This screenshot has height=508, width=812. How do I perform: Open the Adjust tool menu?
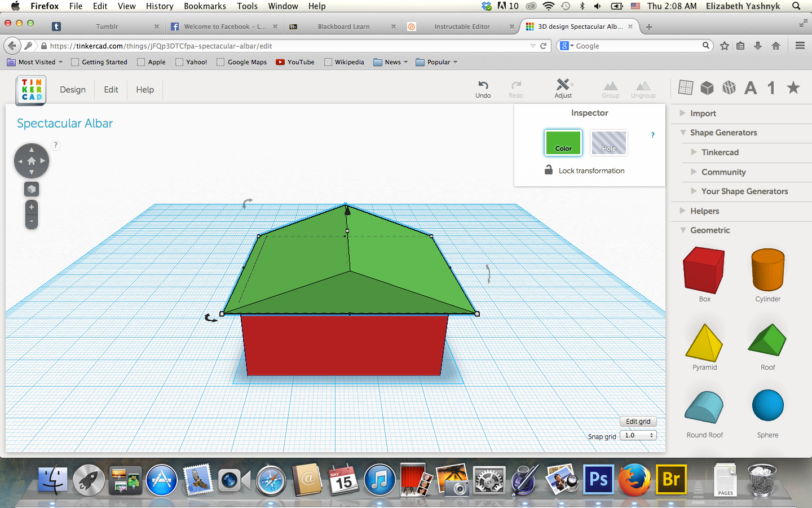tap(563, 89)
